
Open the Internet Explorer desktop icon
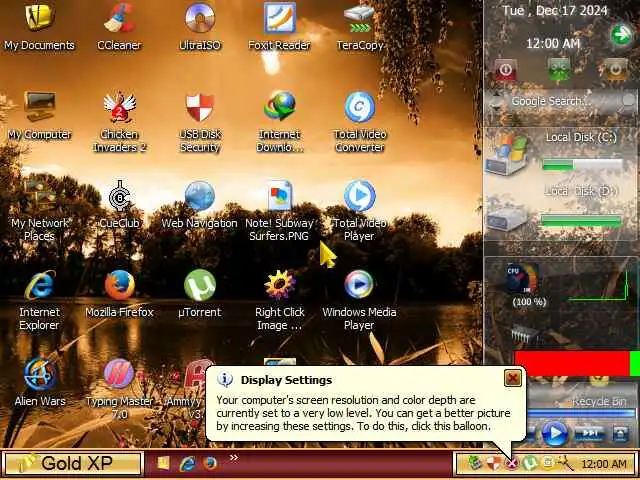39,300
